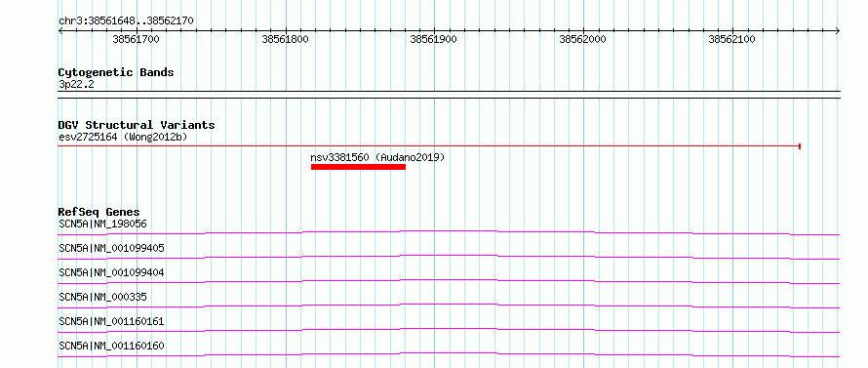
Task: Open the SCN5A|NM_001099404 transcript label
Action: pyautogui.click(x=111, y=272)
